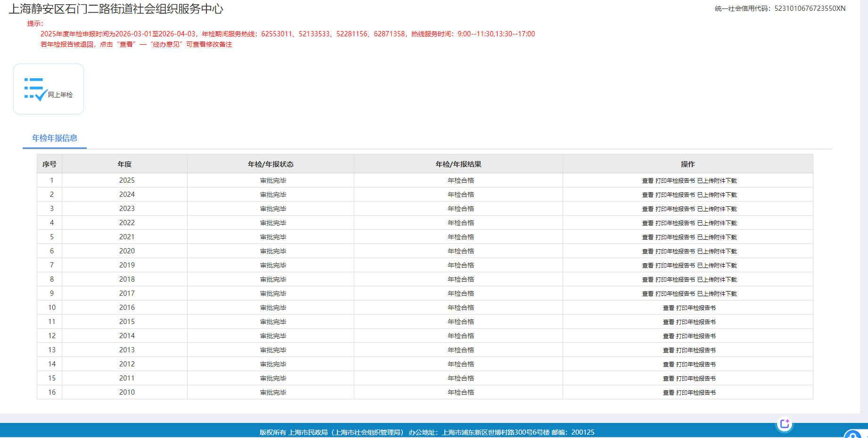Open 查看 for year 2017
This screenshot has height=438, width=868.
pyautogui.click(x=647, y=294)
